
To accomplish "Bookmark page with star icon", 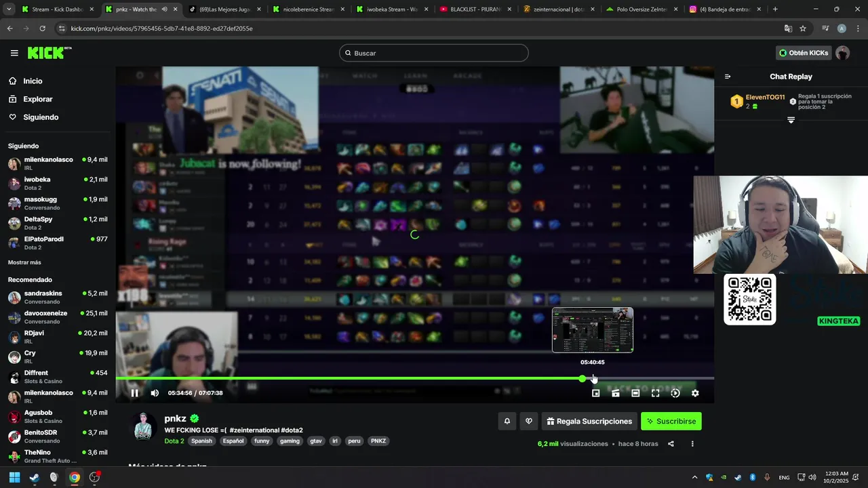I will coord(803,28).
